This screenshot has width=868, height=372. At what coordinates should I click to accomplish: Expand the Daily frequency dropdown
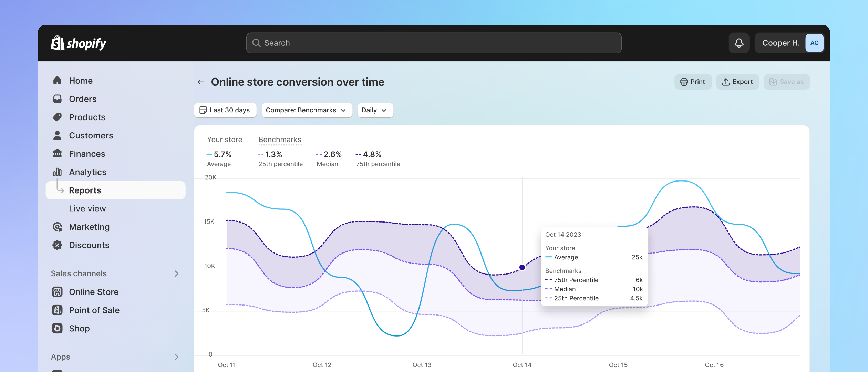point(374,110)
